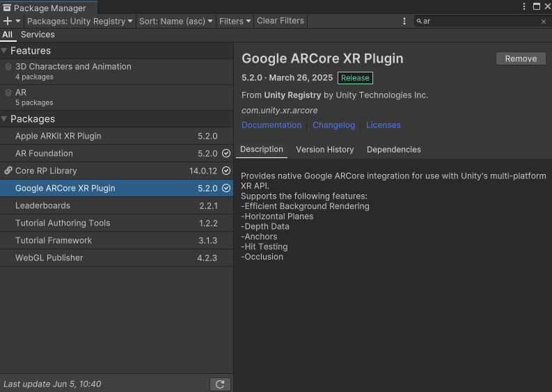Click the AR feature set icon
The height and width of the screenshot is (392, 552).
coord(8,93)
